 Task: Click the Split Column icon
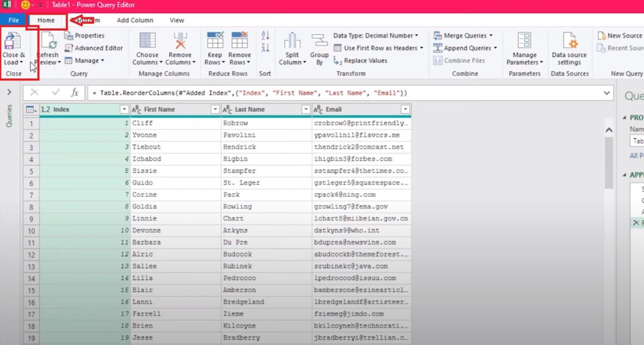[292, 41]
